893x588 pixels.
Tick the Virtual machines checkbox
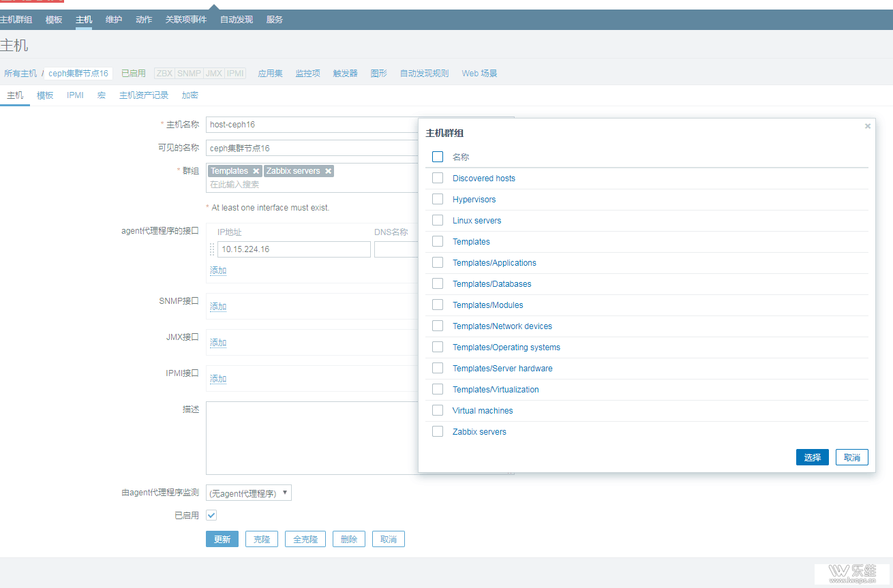438,410
